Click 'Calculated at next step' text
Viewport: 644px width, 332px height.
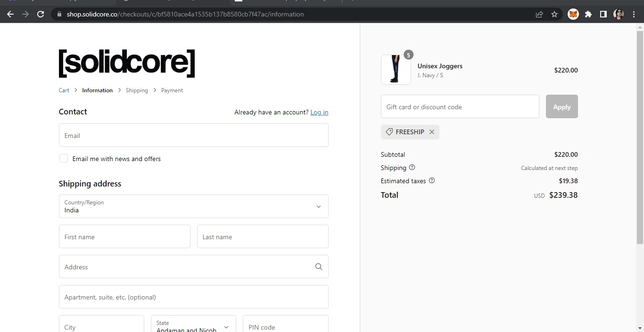click(x=549, y=168)
